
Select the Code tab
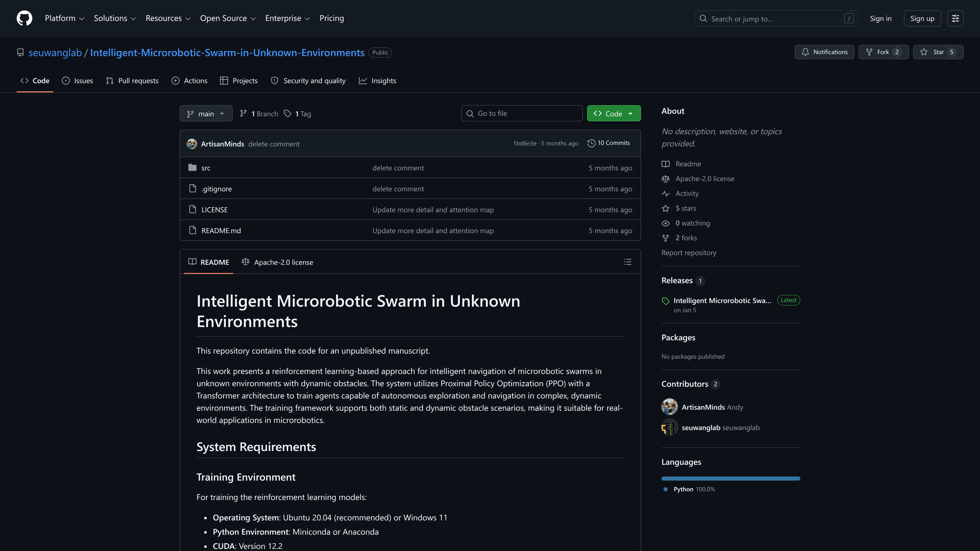[x=35, y=81]
